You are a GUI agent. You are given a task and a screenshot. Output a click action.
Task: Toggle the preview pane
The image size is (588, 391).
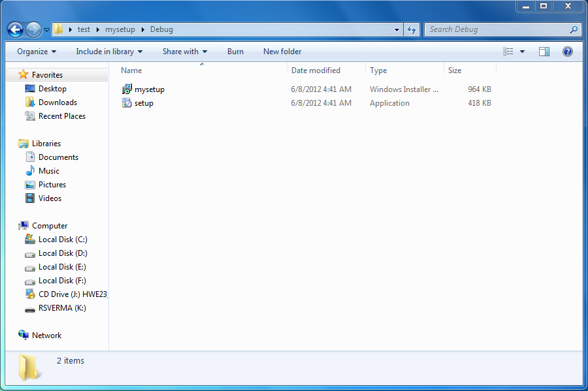click(544, 52)
